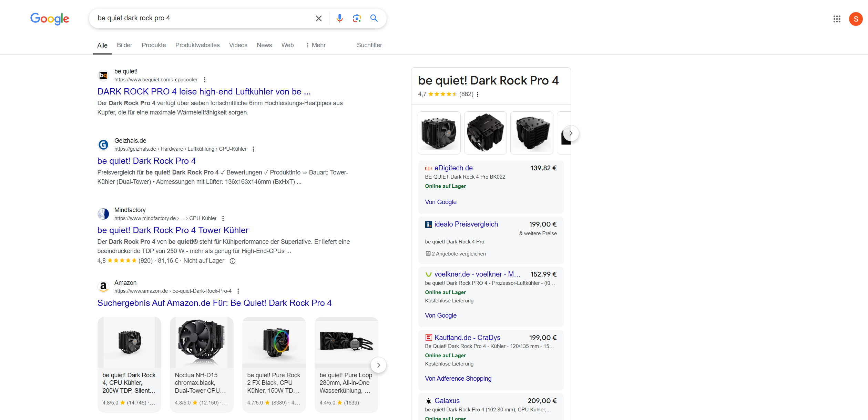Open the Noctua NH-D15 product thumbnail
This screenshot has height=420, width=868.
[x=202, y=342]
